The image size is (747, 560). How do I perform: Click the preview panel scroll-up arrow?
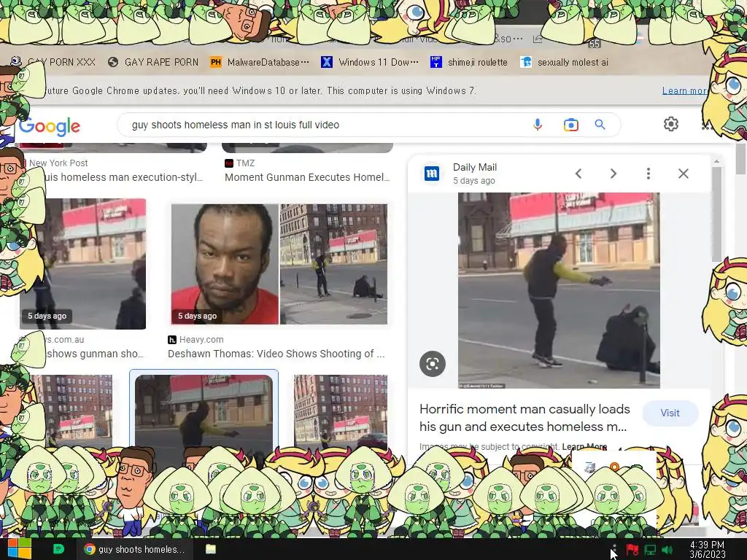(716, 162)
